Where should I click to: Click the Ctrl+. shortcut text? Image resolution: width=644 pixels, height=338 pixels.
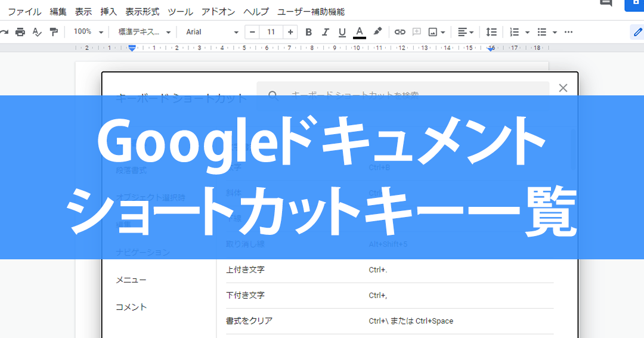pyautogui.click(x=378, y=270)
